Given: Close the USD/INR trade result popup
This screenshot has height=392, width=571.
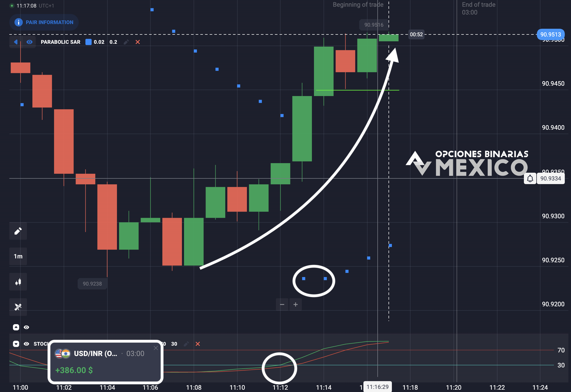Looking at the screenshot, I should click(x=156, y=348).
